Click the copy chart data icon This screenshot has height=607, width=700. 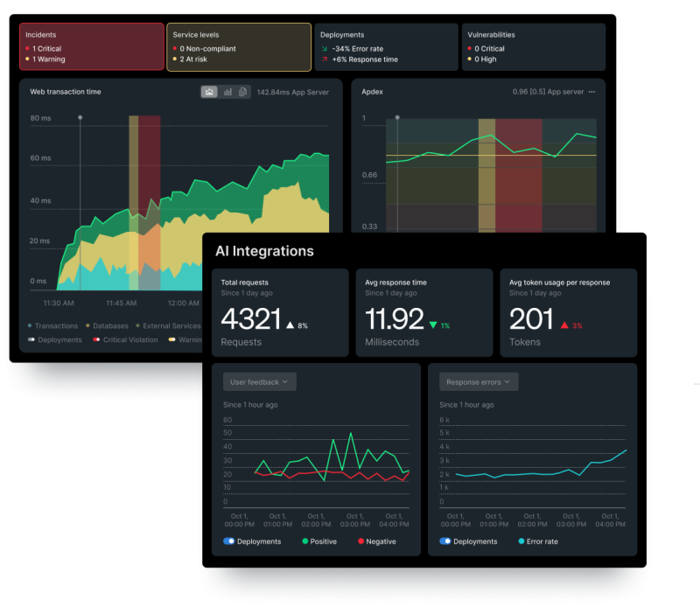pyautogui.click(x=242, y=92)
